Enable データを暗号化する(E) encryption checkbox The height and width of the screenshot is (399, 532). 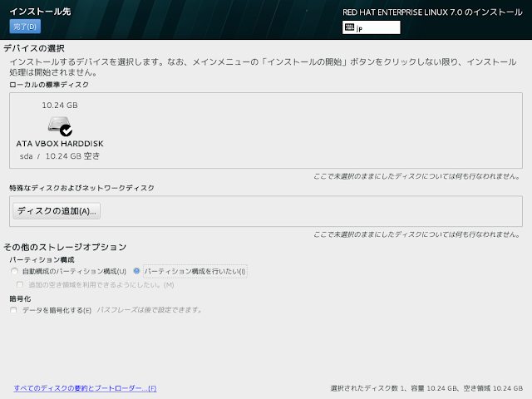point(13,310)
